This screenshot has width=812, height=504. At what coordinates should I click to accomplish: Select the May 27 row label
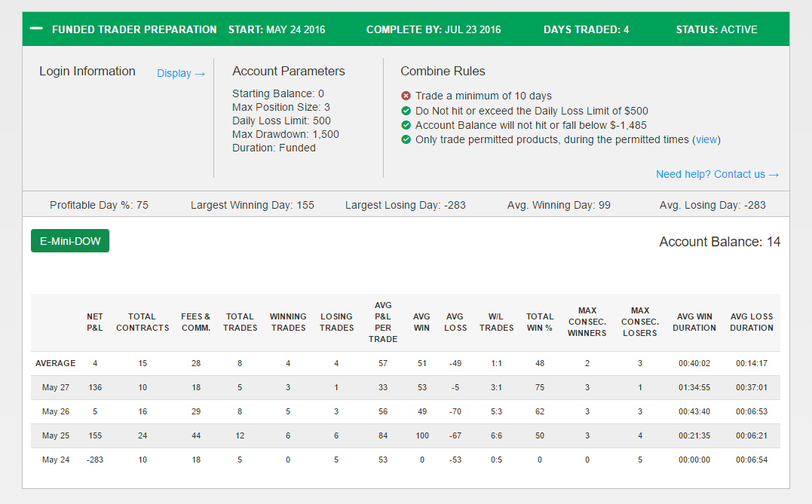(x=55, y=387)
